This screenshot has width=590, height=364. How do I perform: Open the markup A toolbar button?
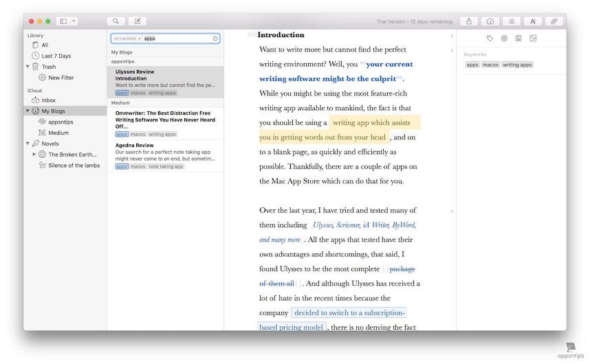[x=533, y=21]
